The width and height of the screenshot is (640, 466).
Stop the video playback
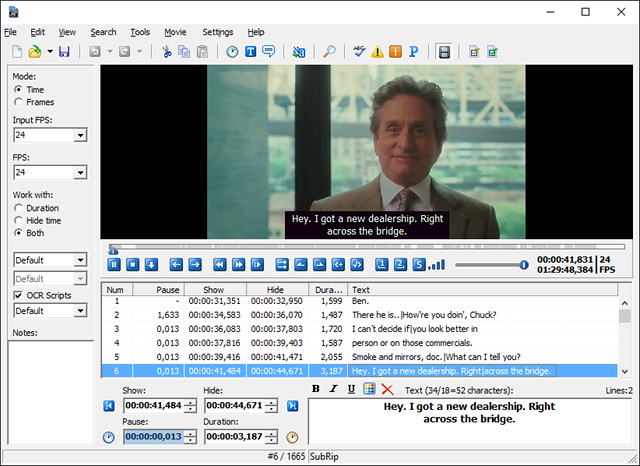click(132, 264)
